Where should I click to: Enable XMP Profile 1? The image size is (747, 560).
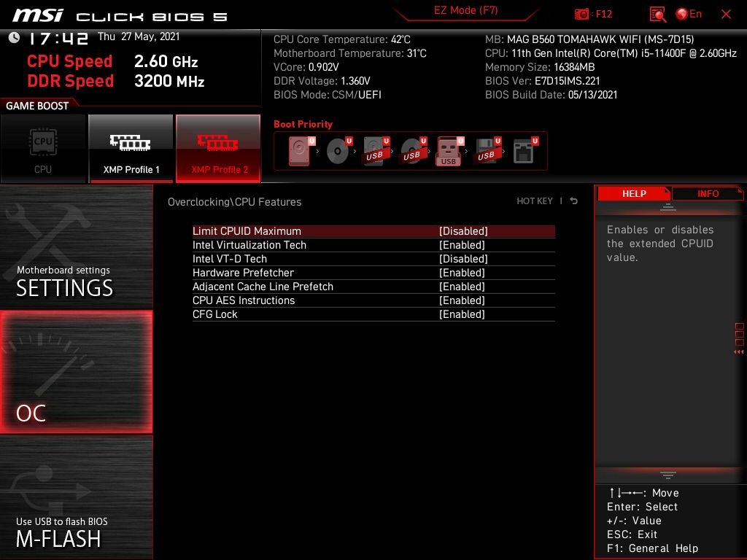pyautogui.click(x=131, y=149)
